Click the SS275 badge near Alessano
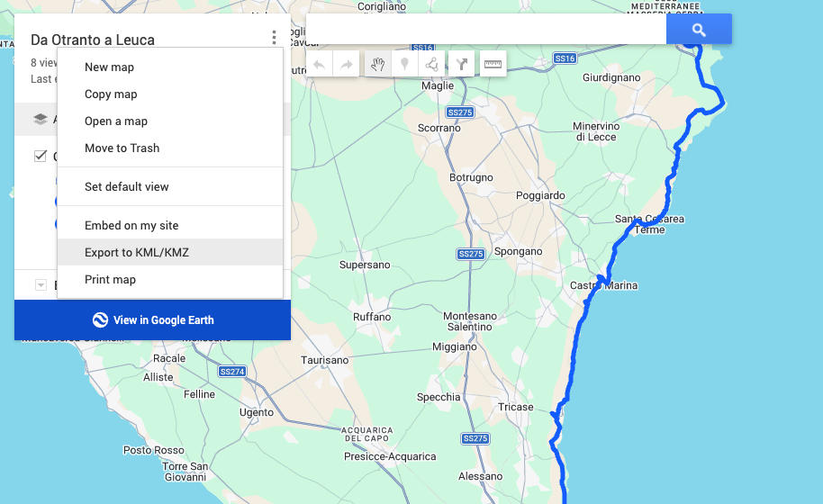Screen dimensions: 823x504 coord(475,438)
